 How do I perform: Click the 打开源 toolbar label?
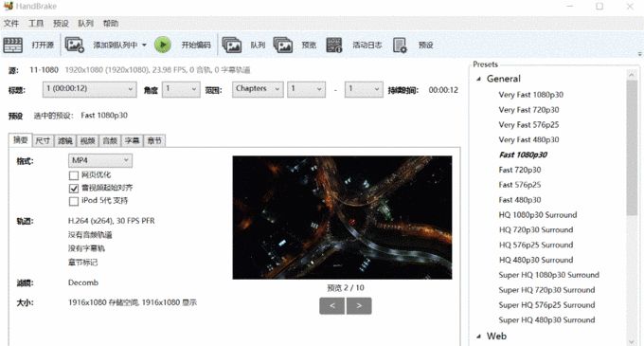point(43,45)
